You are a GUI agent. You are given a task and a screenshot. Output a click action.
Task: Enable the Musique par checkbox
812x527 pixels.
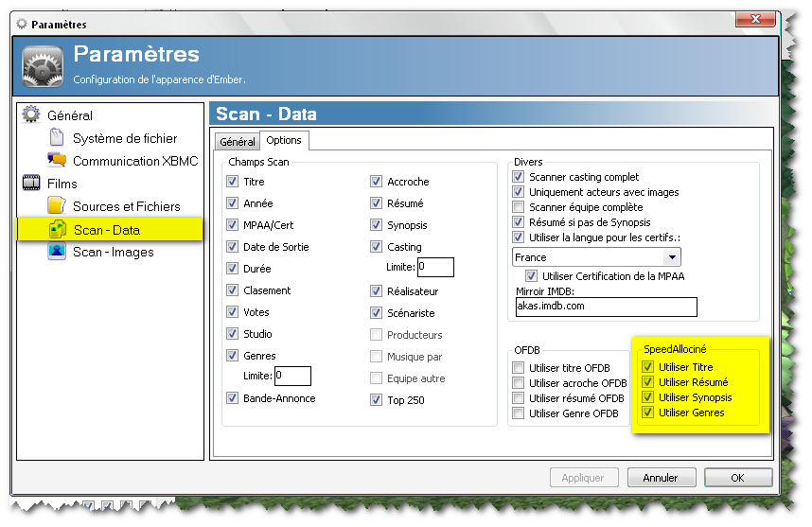[x=376, y=357]
